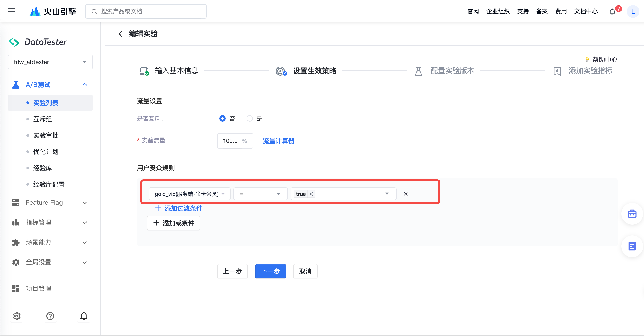Remove the true value tag
The image size is (644, 336).
(311, 194)
